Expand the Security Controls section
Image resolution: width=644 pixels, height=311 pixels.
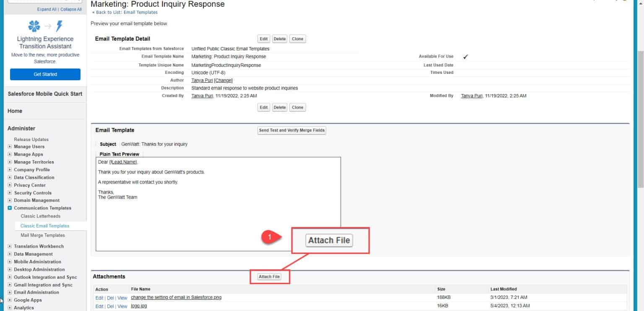click(x=9, y=192)
